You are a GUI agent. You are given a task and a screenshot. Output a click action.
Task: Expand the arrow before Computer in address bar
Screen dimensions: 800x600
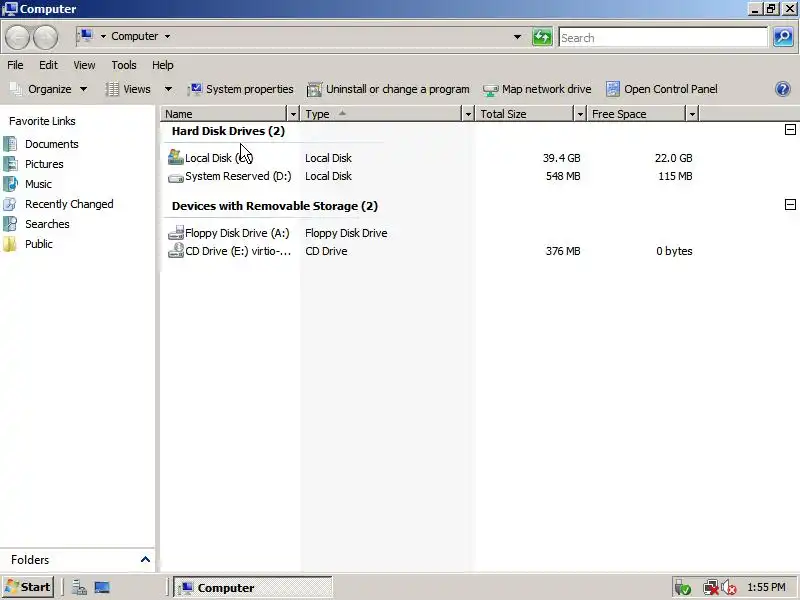pyautogui.click(x=103, y=36)
